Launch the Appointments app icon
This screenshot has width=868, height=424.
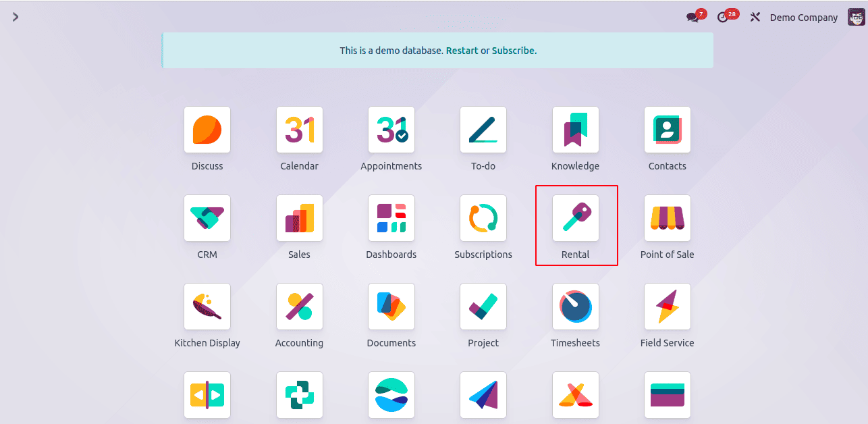pos(391,130)
